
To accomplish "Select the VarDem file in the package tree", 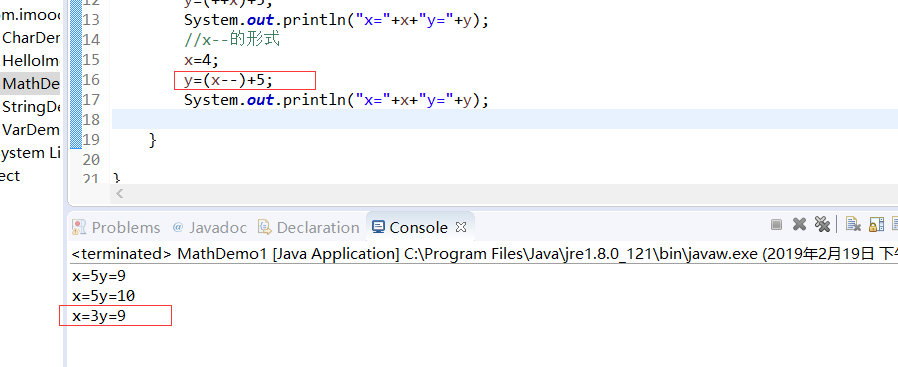I will pos(30,130).
